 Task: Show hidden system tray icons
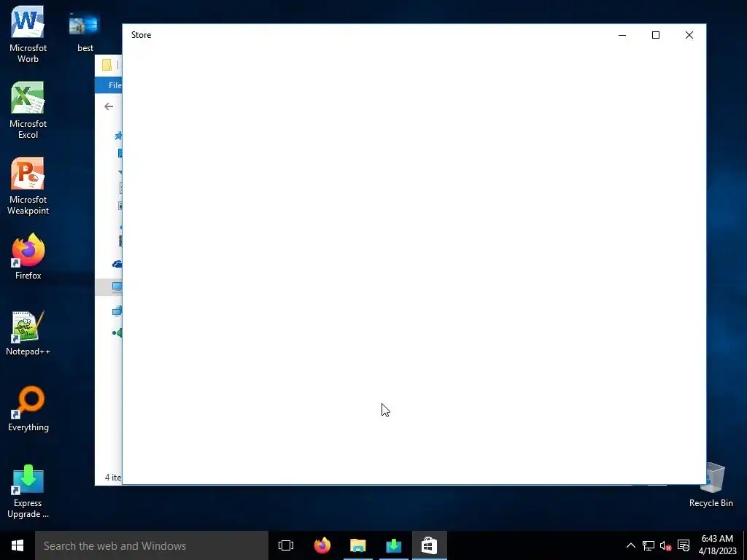[x=631, y=545]
